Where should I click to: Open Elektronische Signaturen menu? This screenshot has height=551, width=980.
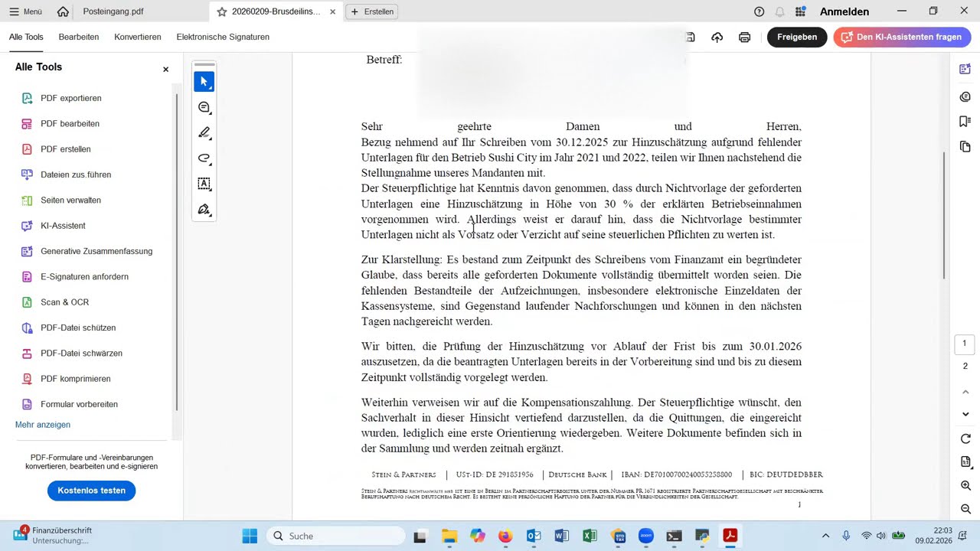tap(223, 37)
